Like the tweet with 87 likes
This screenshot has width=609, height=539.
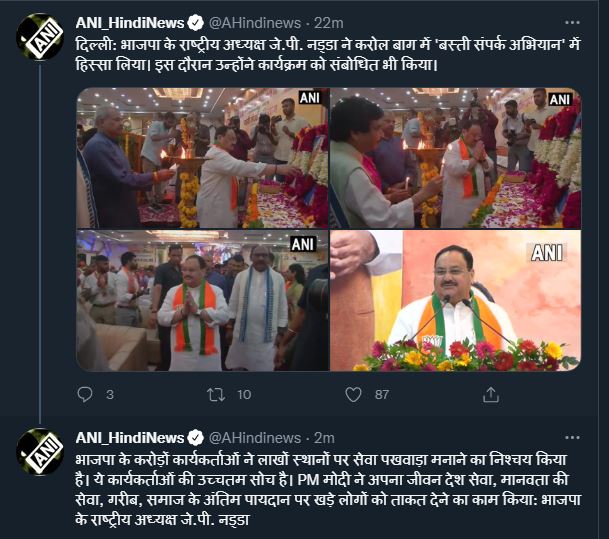click(353, 395)
